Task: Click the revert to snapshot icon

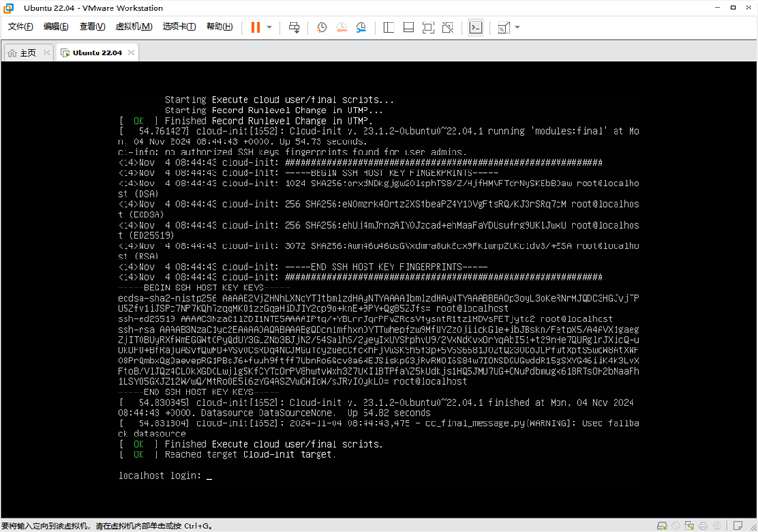Action: coord(341,27)
